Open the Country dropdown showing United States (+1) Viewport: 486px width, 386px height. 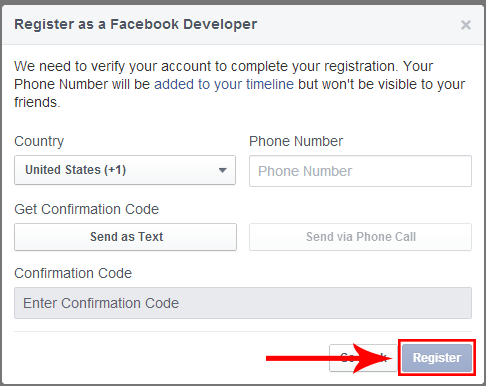(125, 170)
